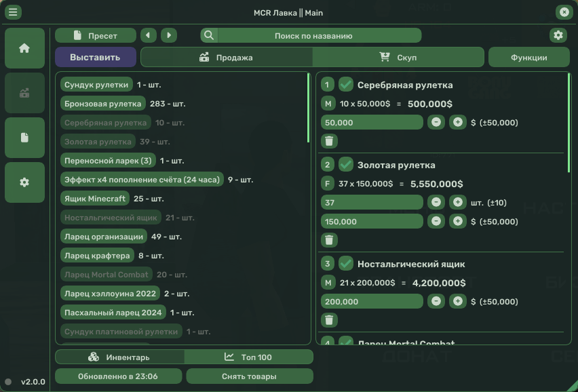This screenshot has width=578, height=392.
Task: Switch to the previous preset arrow
Action: pos(148,35)
